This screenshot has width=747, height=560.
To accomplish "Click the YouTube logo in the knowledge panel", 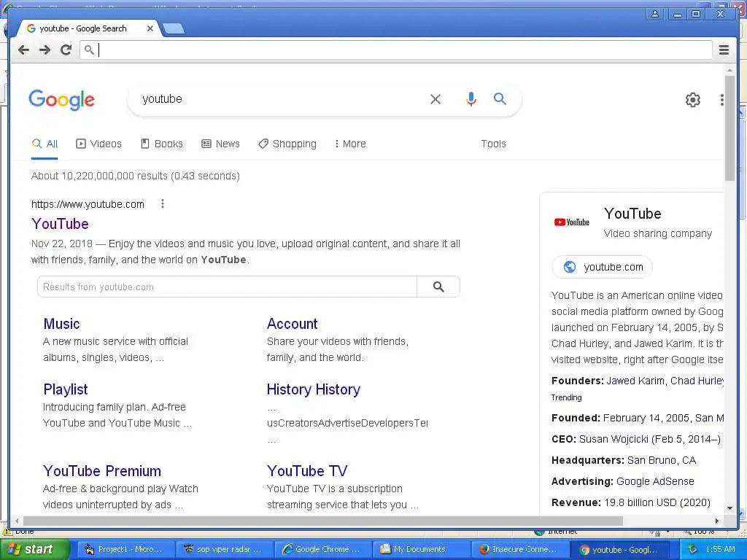I will click(572, 222).
